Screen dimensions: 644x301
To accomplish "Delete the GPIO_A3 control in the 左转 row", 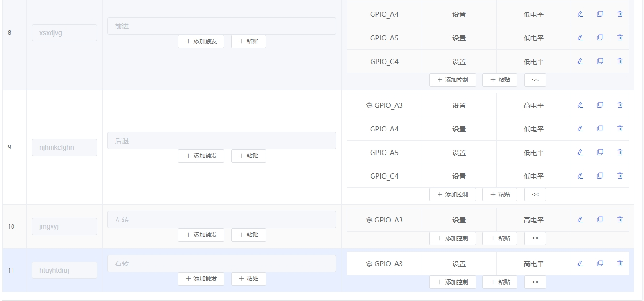I will (x=619, y=220).
